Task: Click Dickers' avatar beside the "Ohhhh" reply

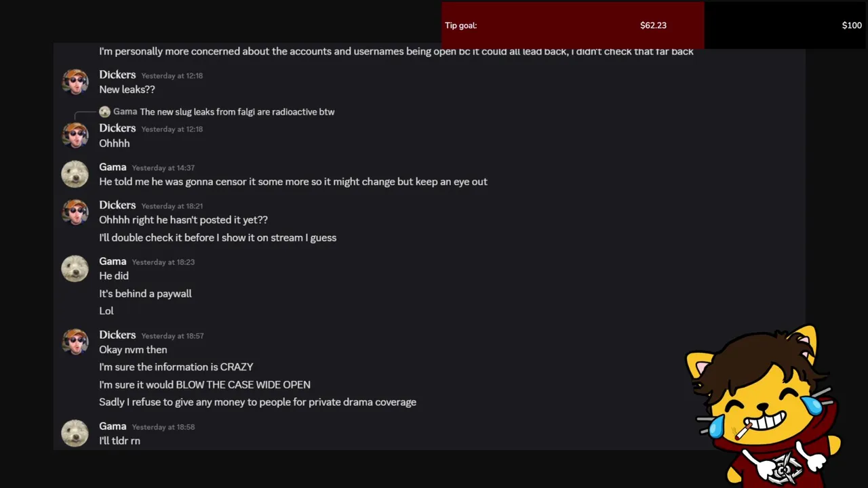Action: tap(75, 135)
